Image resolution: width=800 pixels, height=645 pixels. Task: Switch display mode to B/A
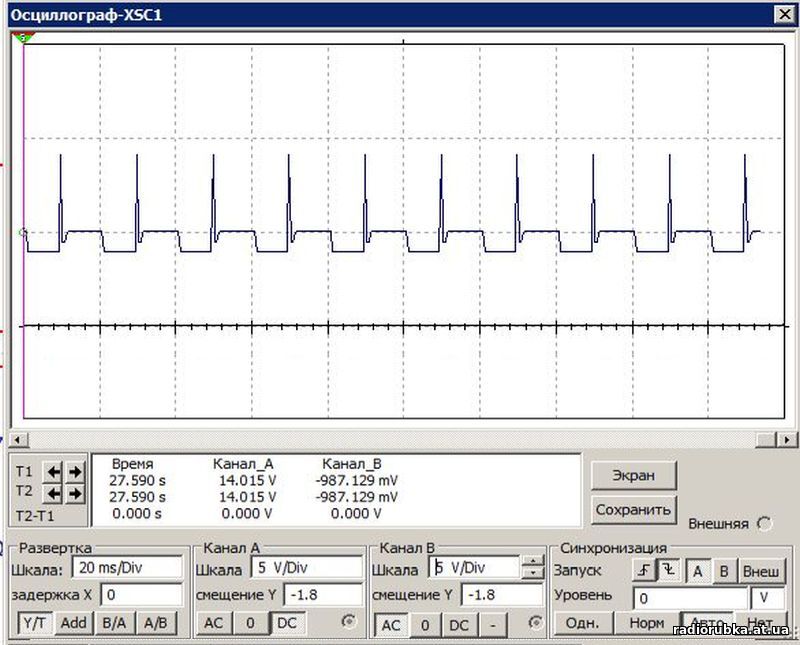coord(114,623)
